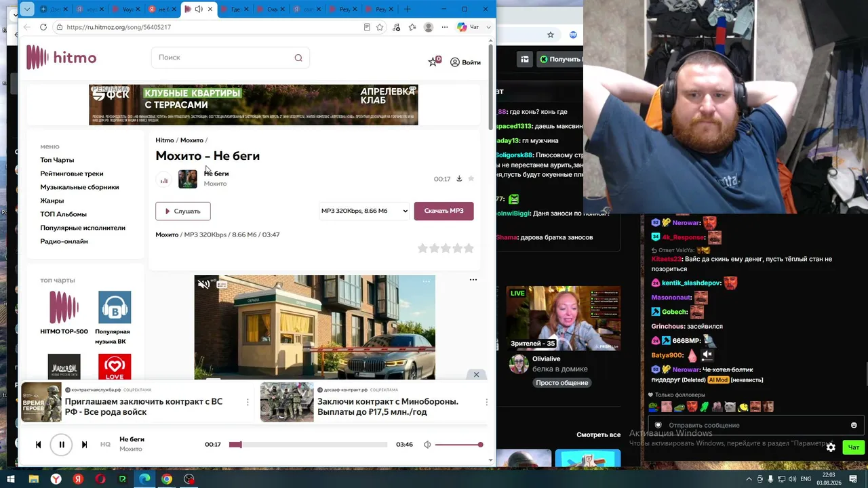Open Популярные исполнители menu item
This screenshot has width=868, height=488.
click(x=83, y=228)
